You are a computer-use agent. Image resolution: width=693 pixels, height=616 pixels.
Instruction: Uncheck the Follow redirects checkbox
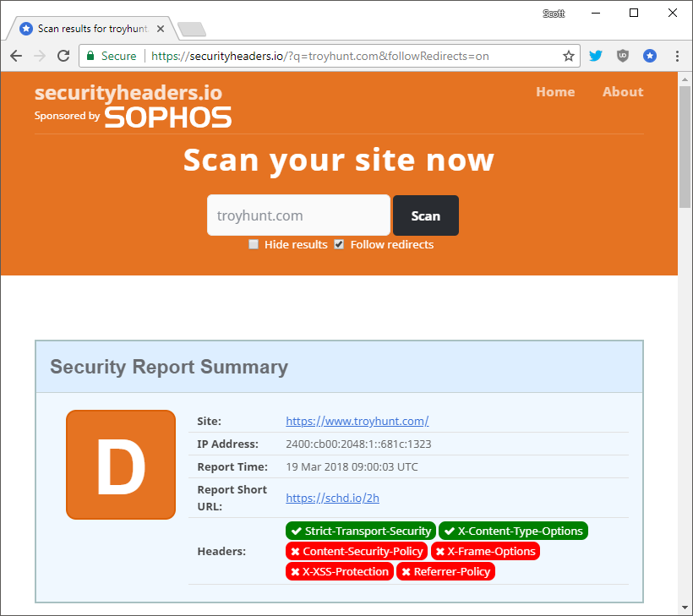[x=339, y=244]
